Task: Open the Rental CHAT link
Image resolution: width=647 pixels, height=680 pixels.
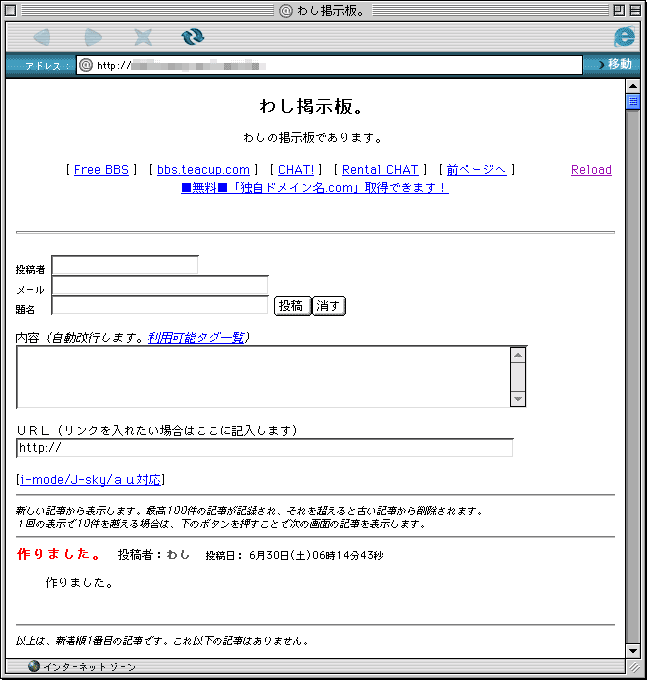Action: [380, 170]
